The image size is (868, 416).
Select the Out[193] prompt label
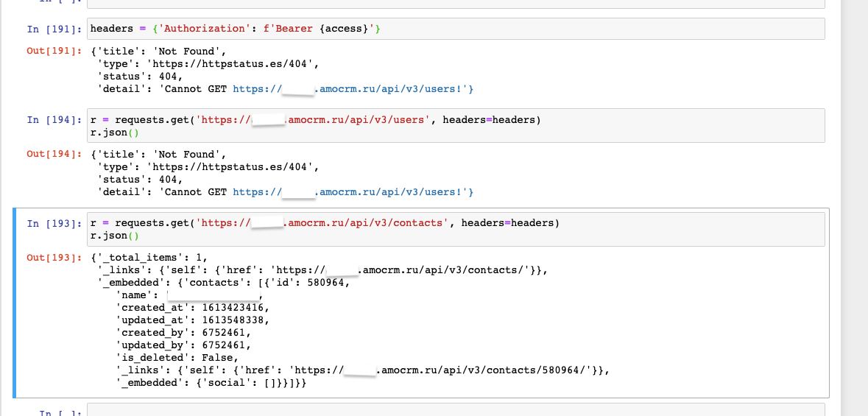pyautogui.click(x=54, y=257)
